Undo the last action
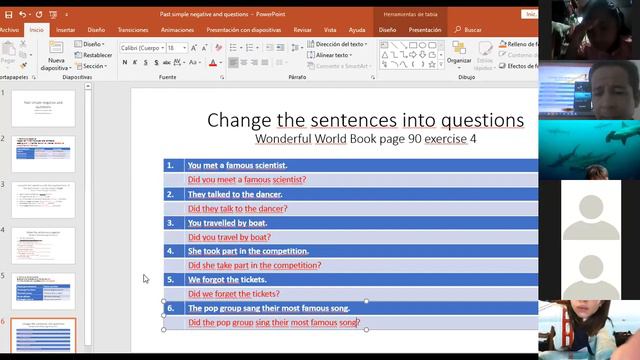The image size is (640, 360). pos(22,15)
